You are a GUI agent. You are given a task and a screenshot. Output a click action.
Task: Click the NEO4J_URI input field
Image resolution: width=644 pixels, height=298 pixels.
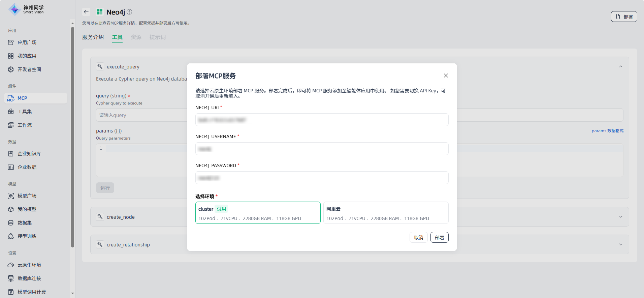[322, 120]
